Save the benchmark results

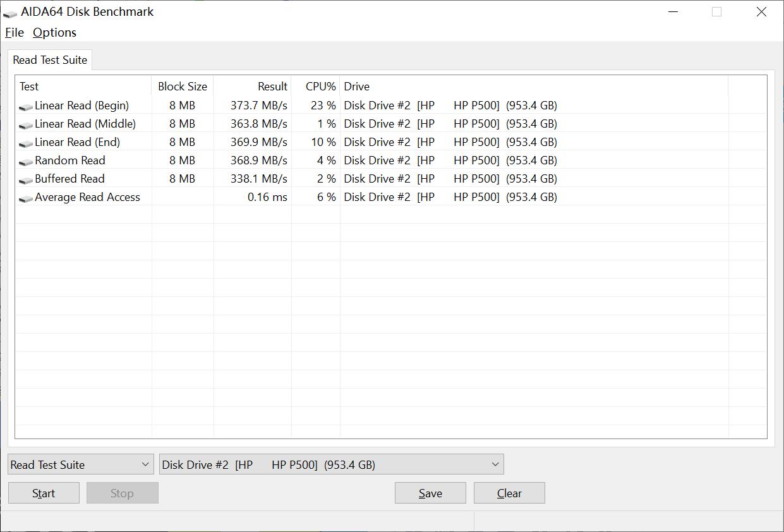430,493
